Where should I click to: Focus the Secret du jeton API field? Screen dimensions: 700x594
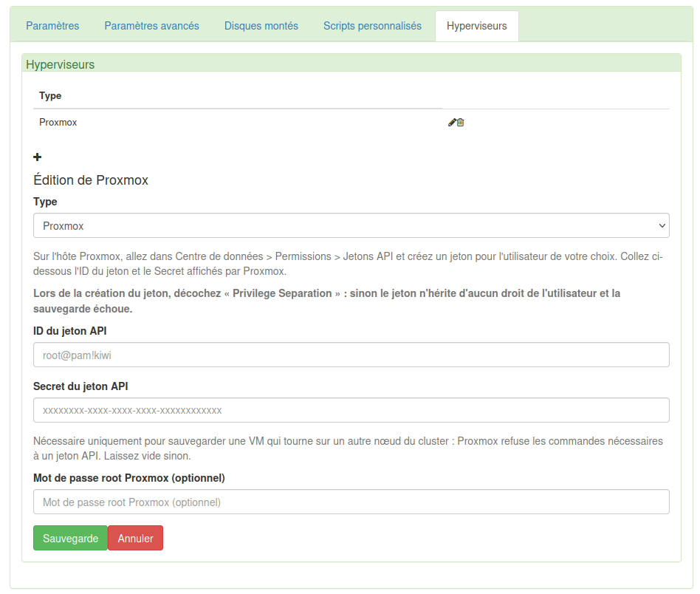pos(351,411)
